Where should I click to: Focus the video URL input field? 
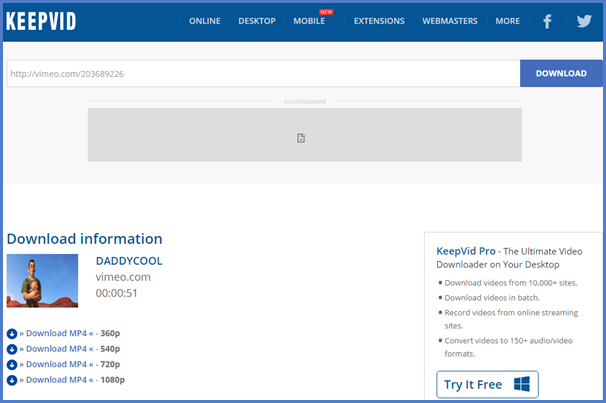[263, 73]
